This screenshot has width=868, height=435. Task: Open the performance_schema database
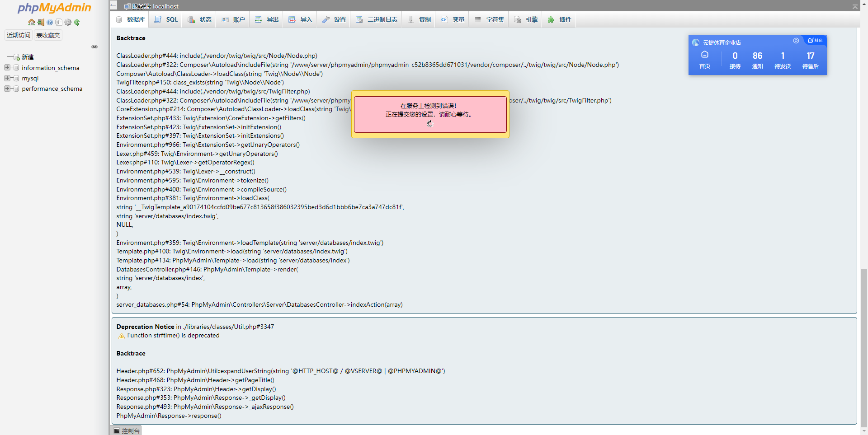pos(52,89)
